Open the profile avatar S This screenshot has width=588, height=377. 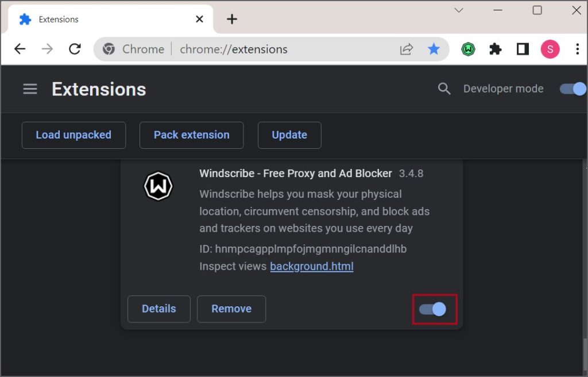click(550, 49)
